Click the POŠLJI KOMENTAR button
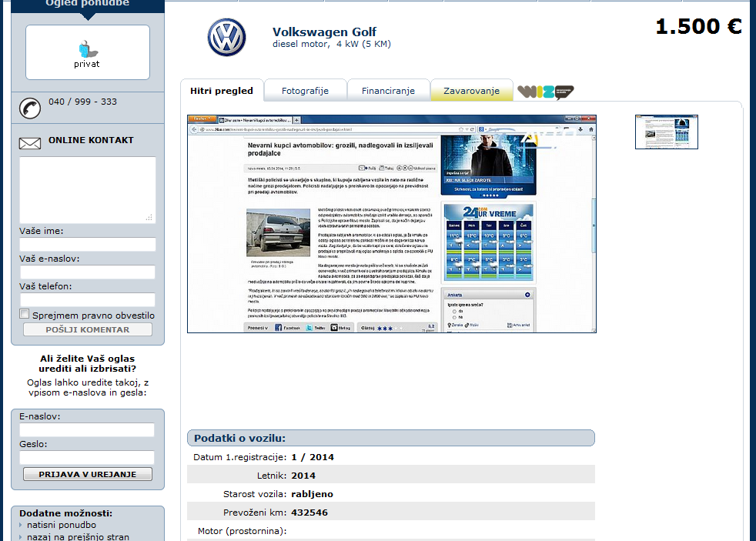 coord(88,329)
